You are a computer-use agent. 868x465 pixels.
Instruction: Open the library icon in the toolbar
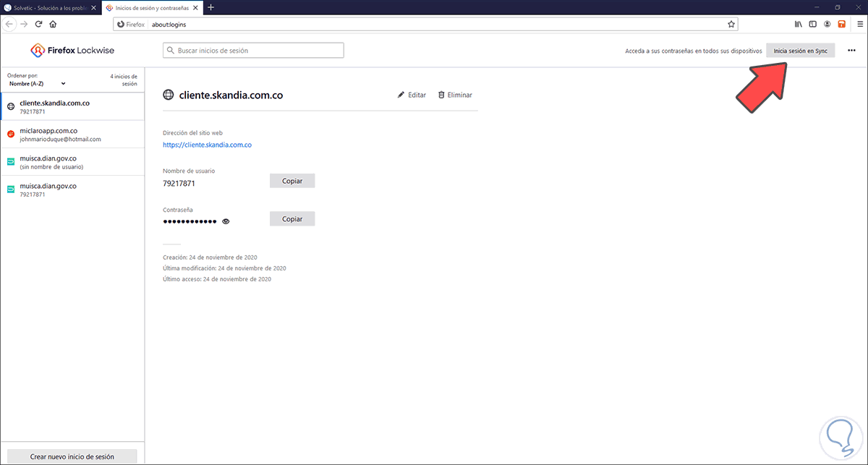click(x=797, y=24)
